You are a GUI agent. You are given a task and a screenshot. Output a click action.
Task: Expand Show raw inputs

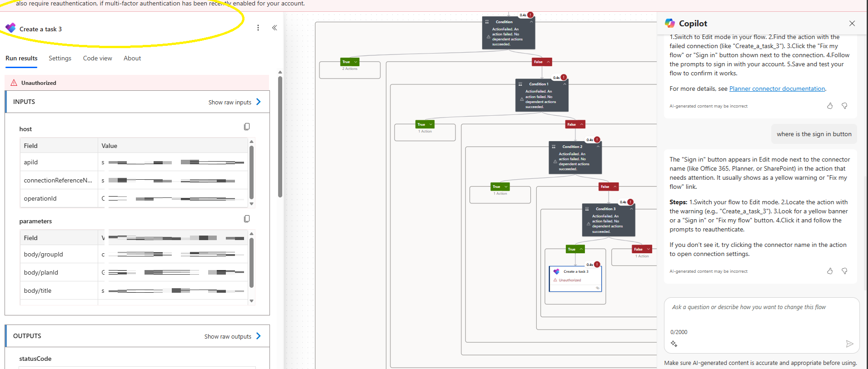234,102
